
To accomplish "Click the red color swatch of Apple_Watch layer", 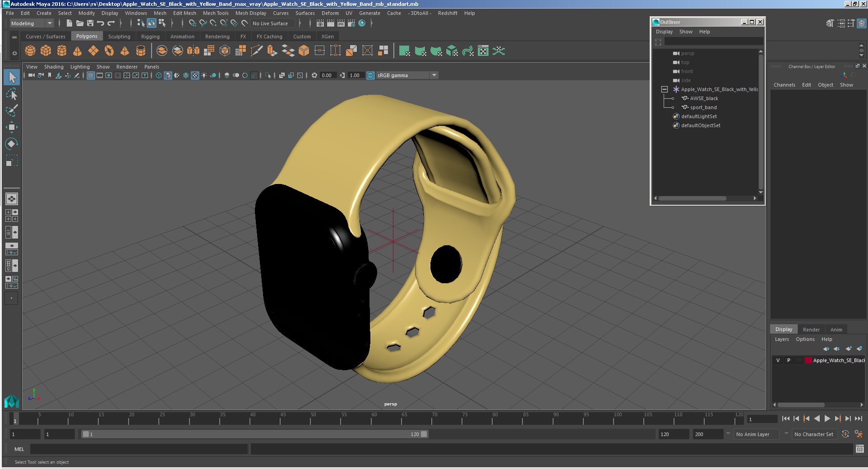I will [808, 360].
